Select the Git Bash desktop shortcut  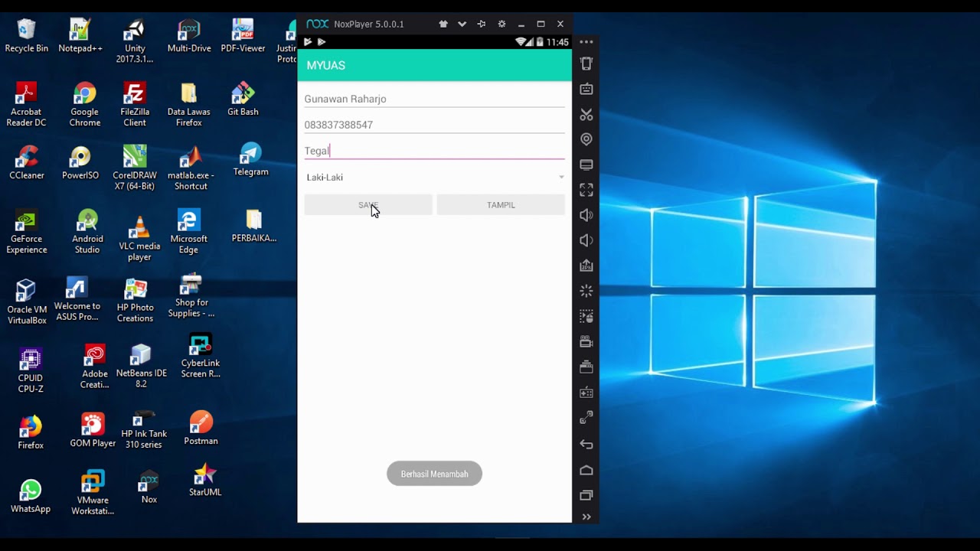pyautogui.click(x=243, y=99)
